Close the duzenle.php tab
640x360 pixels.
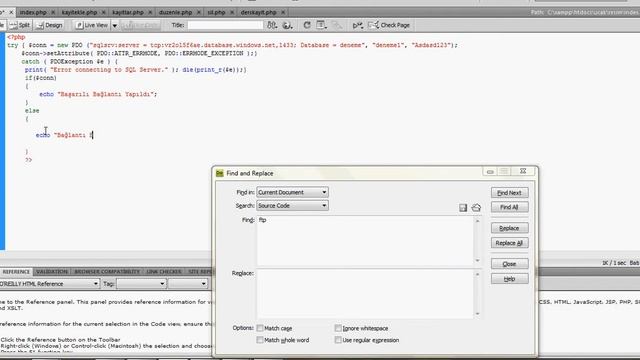coord(199,12)
